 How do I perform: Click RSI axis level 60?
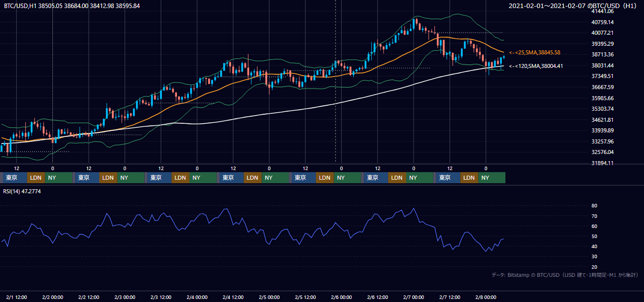pos(594,226)
